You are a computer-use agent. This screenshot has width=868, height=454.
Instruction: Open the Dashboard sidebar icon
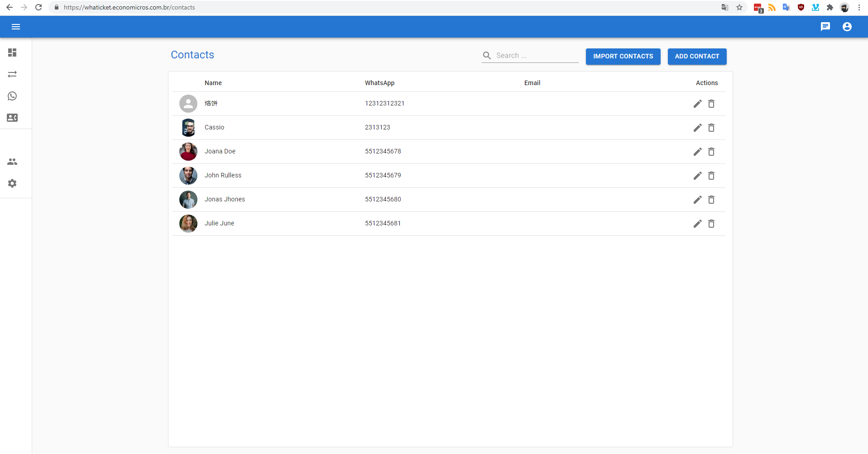click(x=12, y=53)
